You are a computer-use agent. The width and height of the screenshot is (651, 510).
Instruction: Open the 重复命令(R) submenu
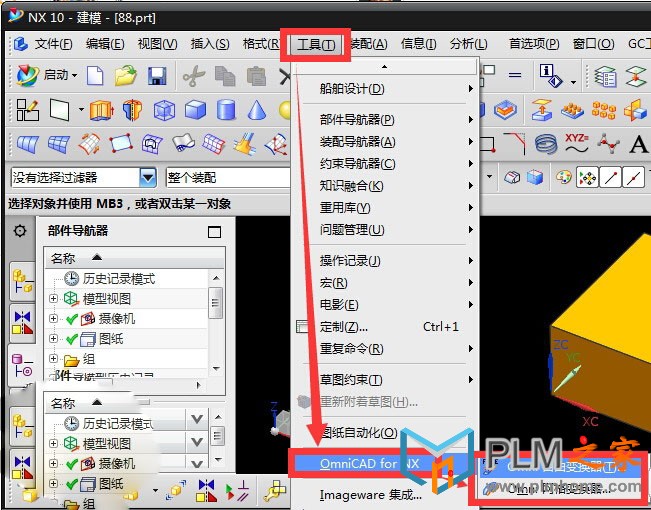(387, 349)
